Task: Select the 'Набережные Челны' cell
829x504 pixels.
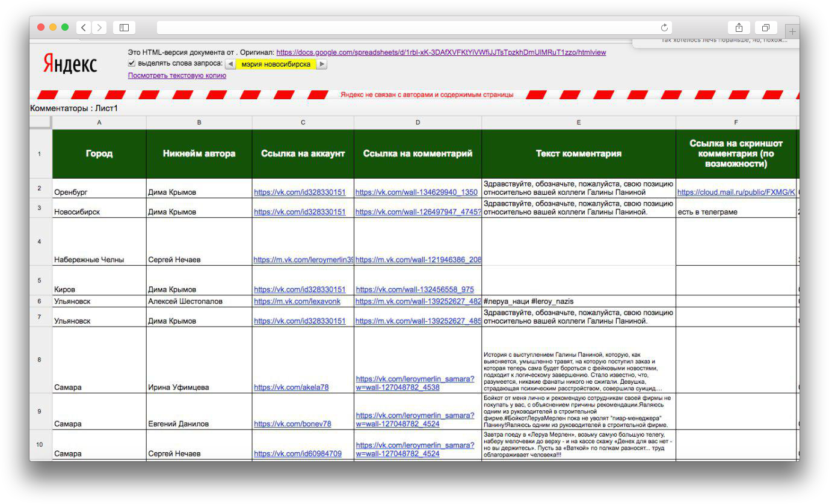Action: click(x=99, y=241)
